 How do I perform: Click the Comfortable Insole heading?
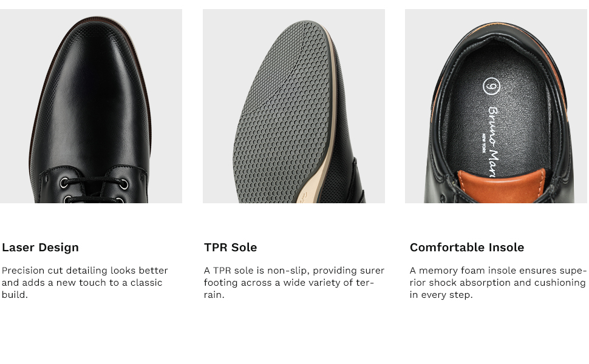(x=467, y=248)
